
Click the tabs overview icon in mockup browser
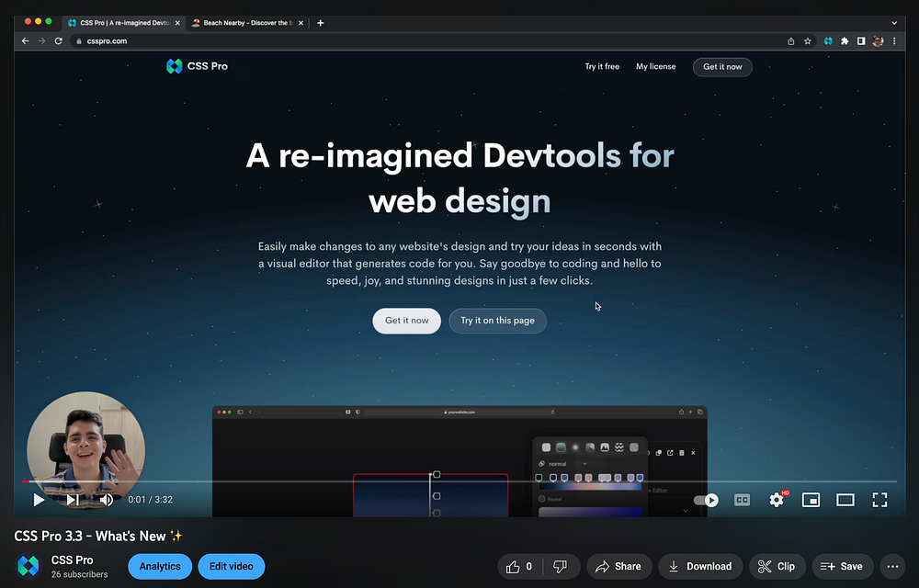click(699, 413)
